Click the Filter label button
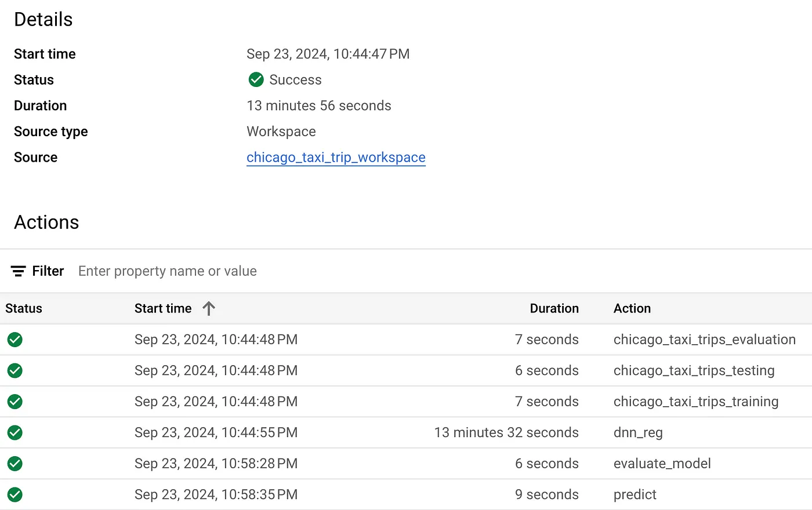Viewport: 812px width, 510px height. 48,271
